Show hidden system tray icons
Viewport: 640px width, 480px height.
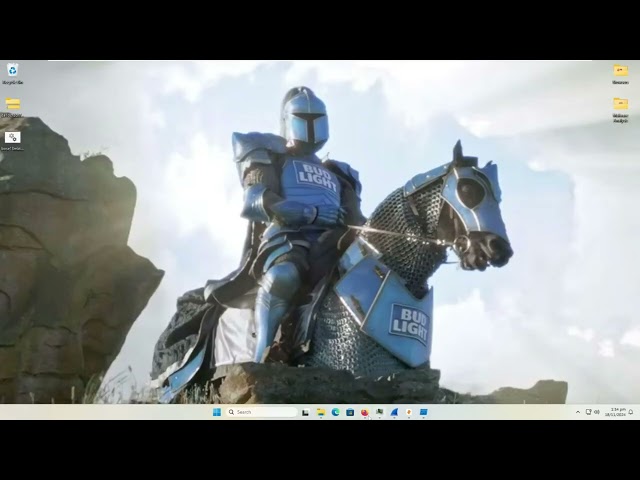(x=578, y=412)
